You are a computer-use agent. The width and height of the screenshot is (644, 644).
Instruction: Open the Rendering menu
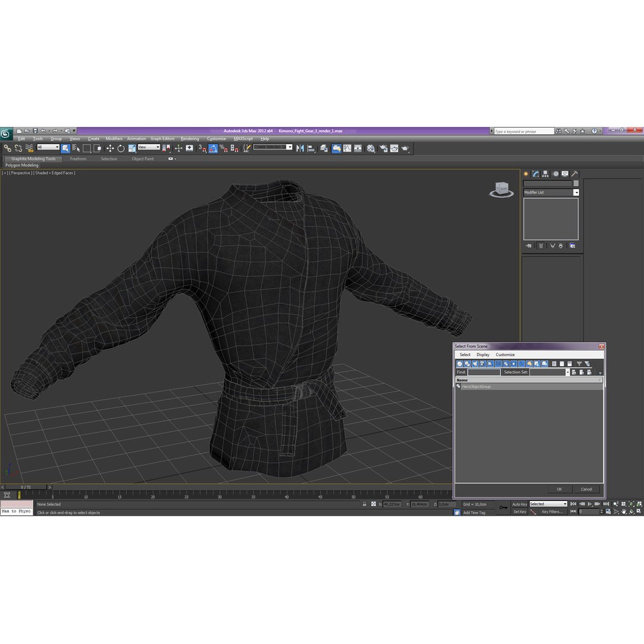click(190, 139)
